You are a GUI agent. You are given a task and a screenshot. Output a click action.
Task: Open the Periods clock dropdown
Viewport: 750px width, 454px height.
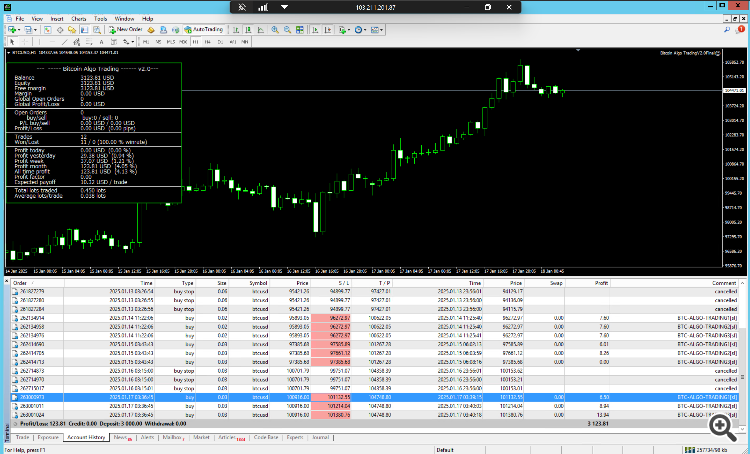(x=365, y=30)
